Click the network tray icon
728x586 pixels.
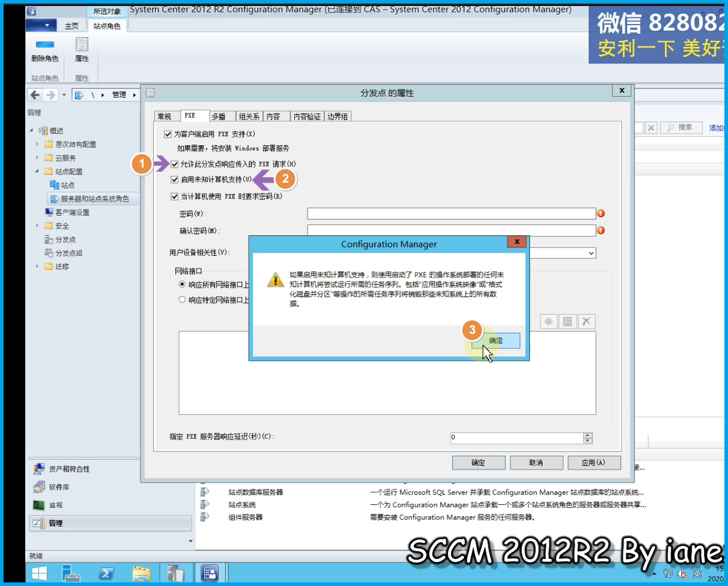point(668,573)
